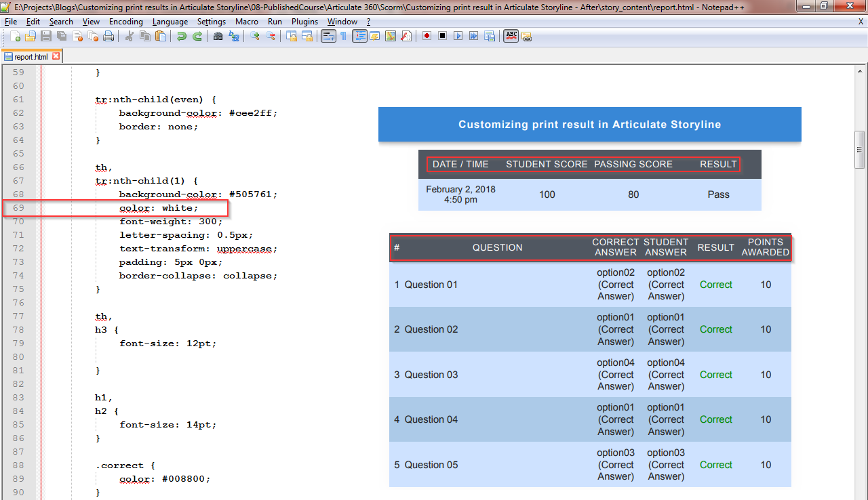868x500 pixels.
Task: Play back the recorded macro
Action: tap(458, 36)
